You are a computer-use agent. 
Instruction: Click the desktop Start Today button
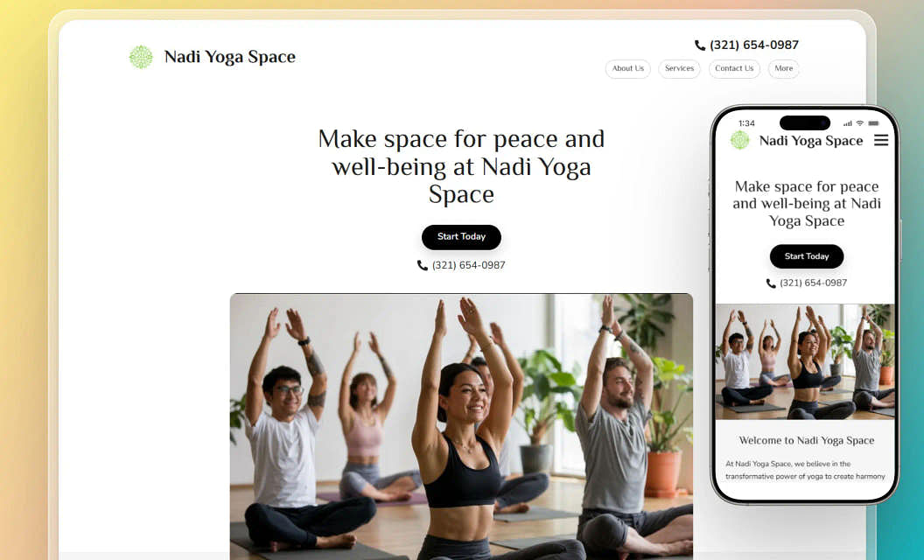tap(461, 237)
